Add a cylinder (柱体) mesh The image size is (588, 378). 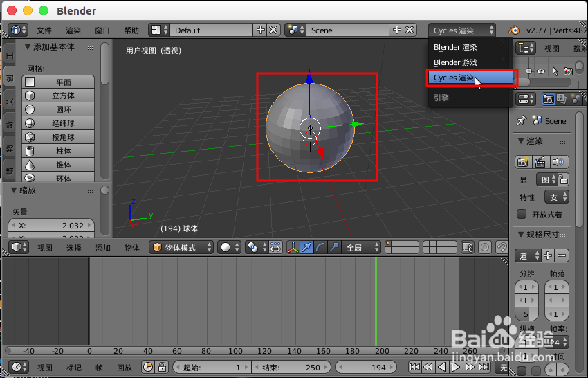pyautogui.click(x=58, y=151)
